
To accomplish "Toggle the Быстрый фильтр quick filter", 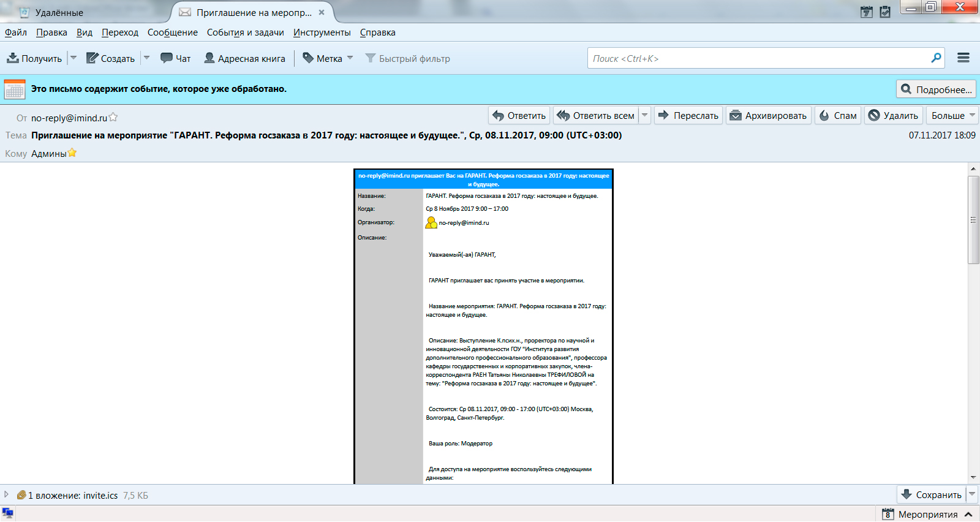I will point(407,58).
